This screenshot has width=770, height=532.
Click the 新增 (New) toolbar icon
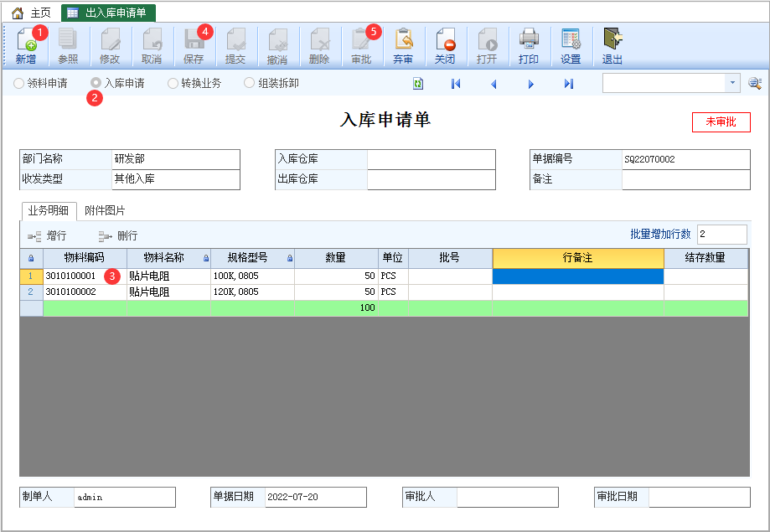pyautogui.click(x=26, y=39)
